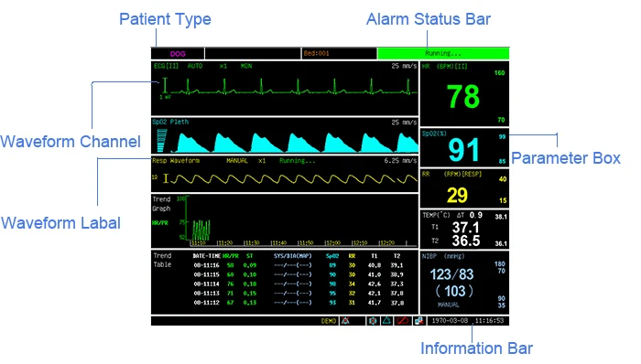Screen dimensions: 641x364
Task: Click the DEMO indicator in information bar
Action: 329,321
